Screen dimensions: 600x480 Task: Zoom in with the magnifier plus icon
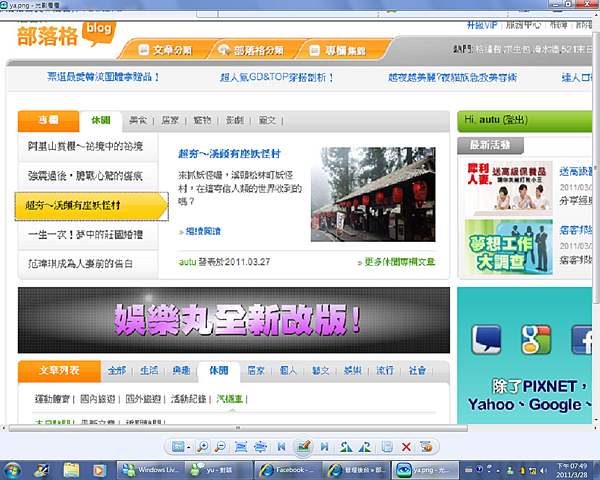(x=203, y=447)
